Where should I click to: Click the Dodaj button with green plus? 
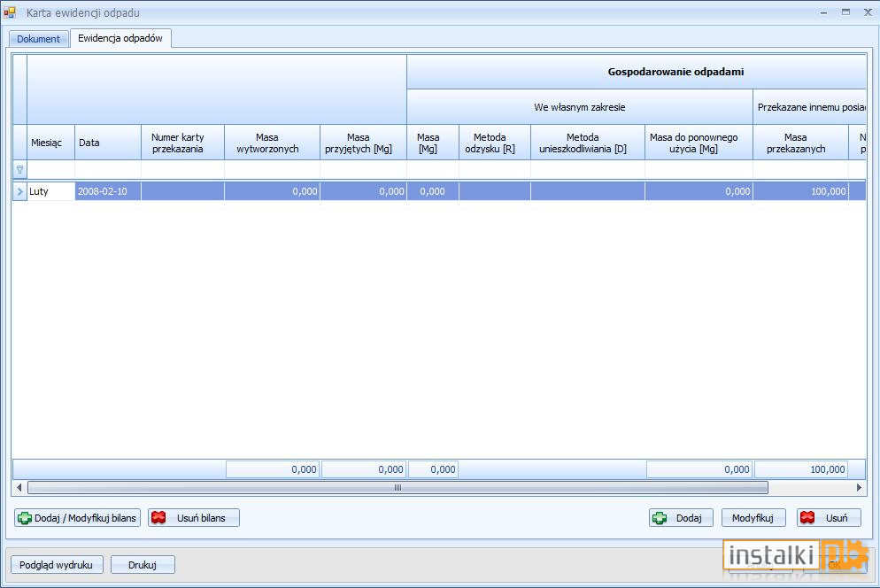[x=681, y=518]
